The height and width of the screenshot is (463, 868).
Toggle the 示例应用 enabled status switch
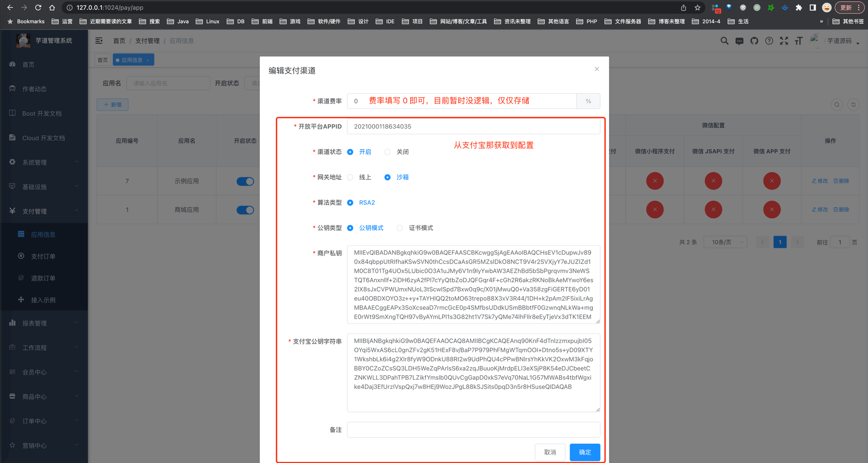(245, 181)
